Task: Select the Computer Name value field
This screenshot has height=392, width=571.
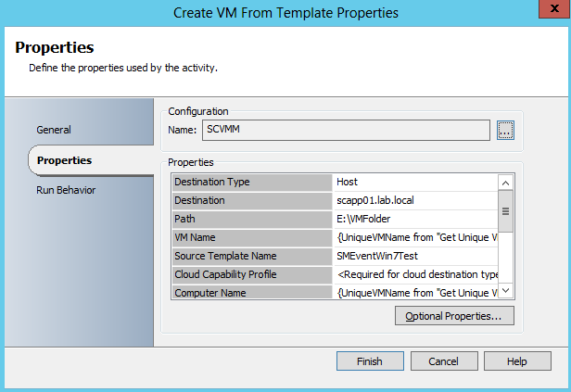Action: [414, 292]
